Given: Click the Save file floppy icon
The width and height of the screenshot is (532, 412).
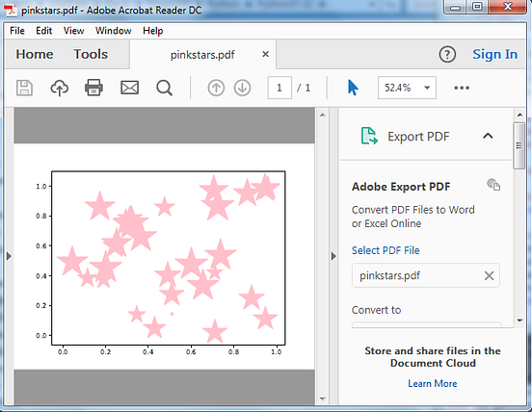Looking at the screenshot, I should tap(24, 89).
